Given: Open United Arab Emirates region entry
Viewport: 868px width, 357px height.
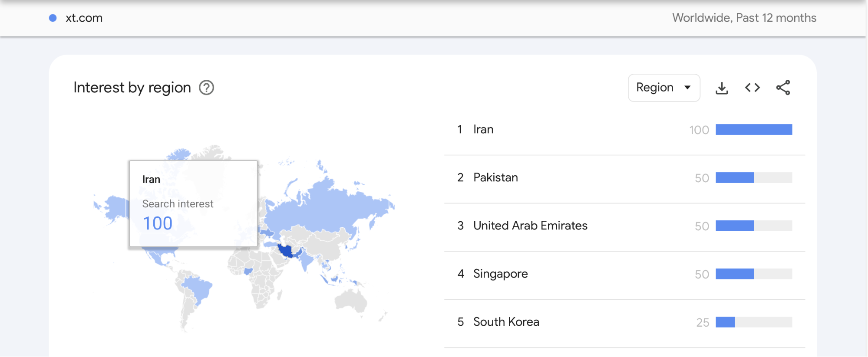Looking at the screenshot, I should coord(530,226).
